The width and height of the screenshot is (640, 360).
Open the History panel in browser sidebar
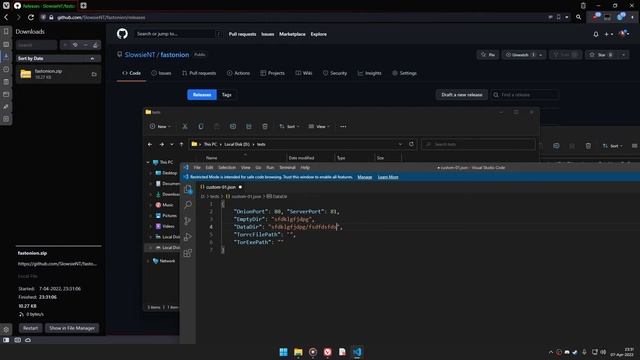pos(6,69)
